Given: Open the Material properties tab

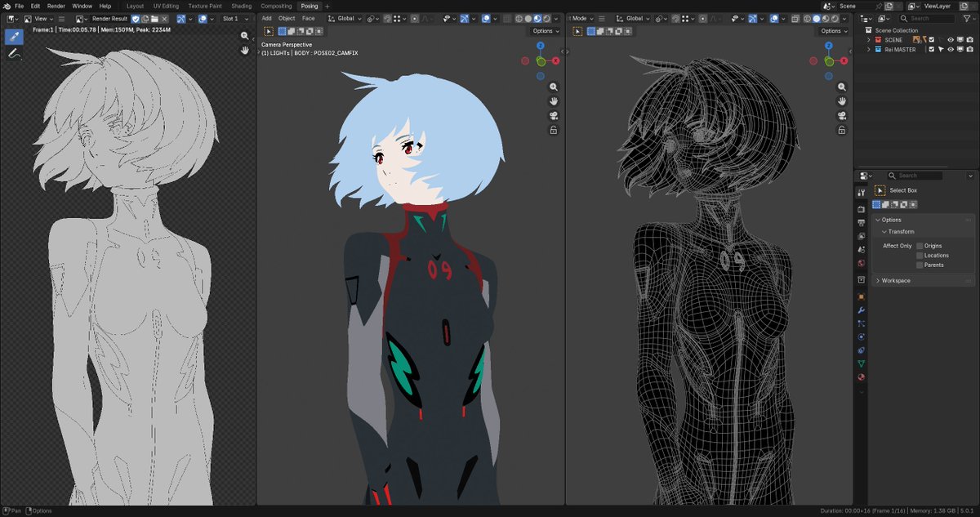Looking at the screenshot, I should coord(861,377).
